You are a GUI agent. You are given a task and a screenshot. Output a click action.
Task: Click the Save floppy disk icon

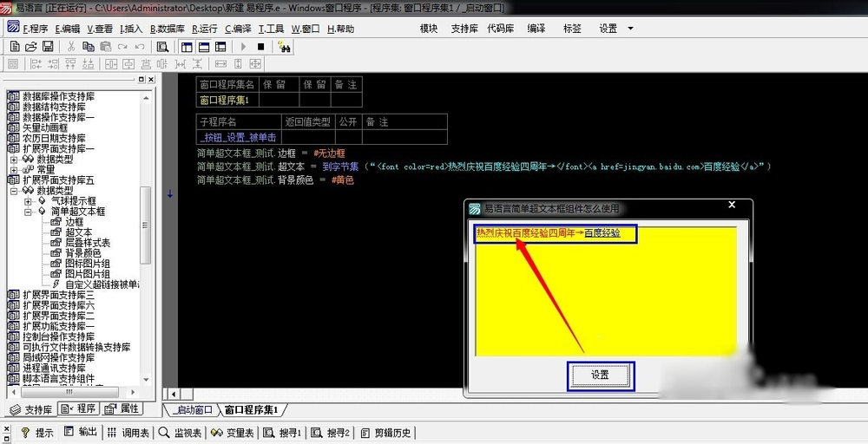[x=48, y=47]
